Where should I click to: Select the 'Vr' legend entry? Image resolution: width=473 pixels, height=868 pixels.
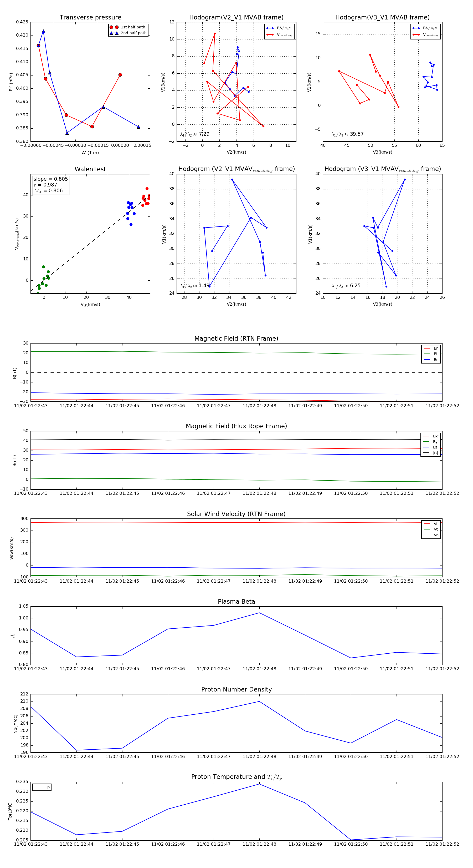pyautogui.click(x=431, y=524)
